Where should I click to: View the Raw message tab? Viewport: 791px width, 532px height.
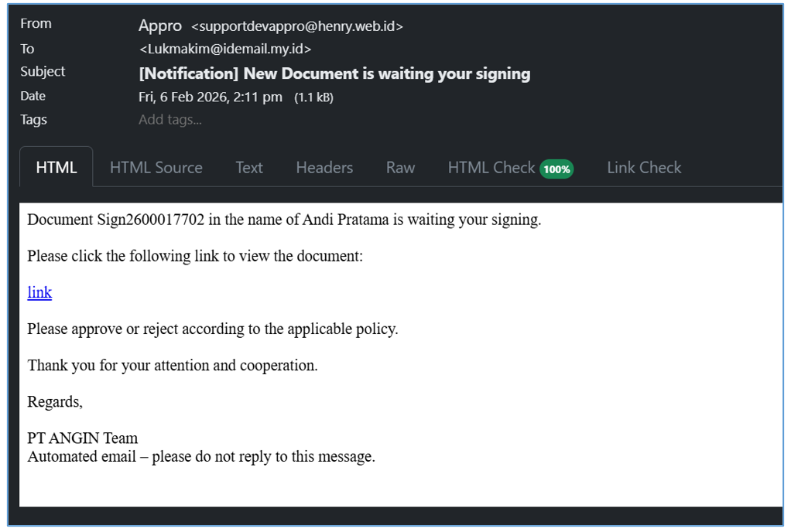pos(400,168)
